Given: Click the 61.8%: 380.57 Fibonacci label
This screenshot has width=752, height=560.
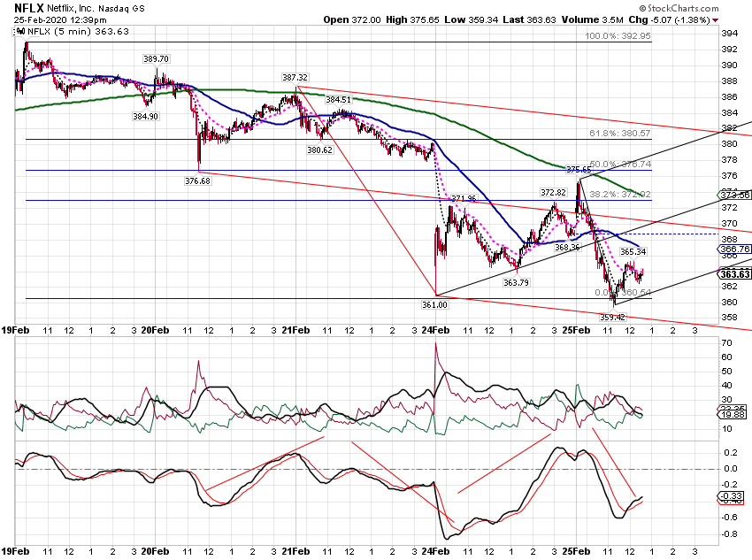Looking at the screenshot, I should 619,134.
